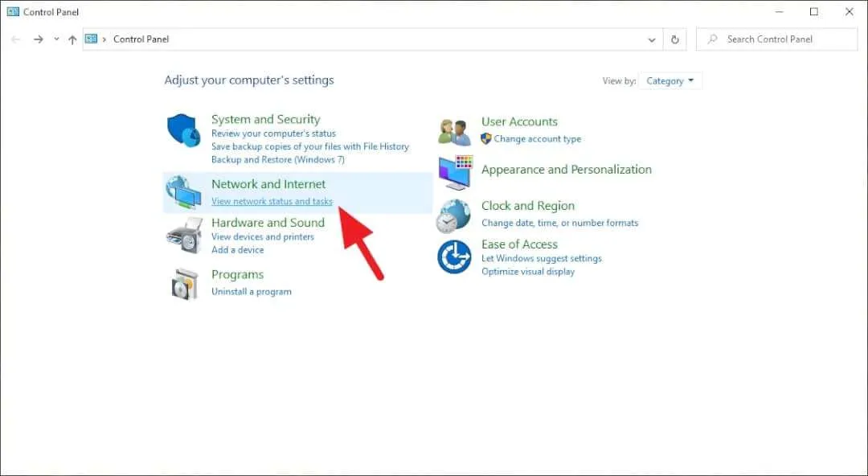Click the Appearance and Personalization monitor icon
The image size is (868, 476).
456,172
